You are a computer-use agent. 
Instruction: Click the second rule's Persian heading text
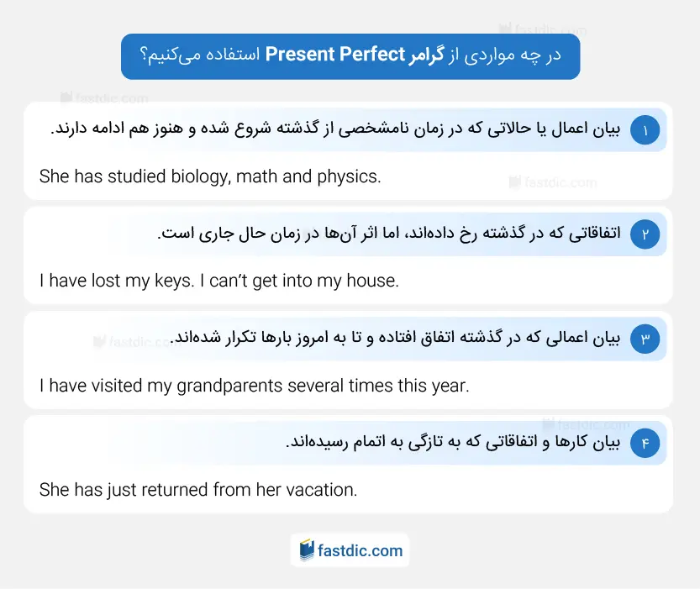[x=389, y=233]
